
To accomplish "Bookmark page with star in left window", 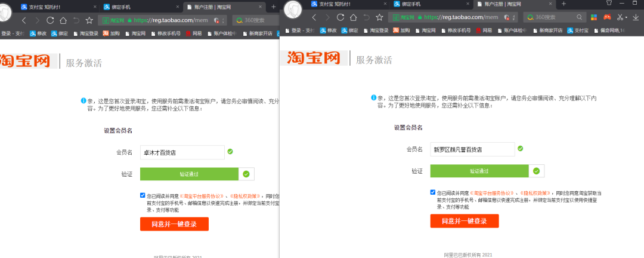I will [x=89, y=20].
